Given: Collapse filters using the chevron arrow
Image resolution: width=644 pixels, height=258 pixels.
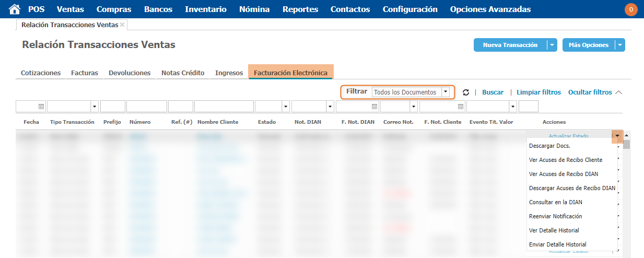Looking at the screenshot, I should tap(619, 92).
